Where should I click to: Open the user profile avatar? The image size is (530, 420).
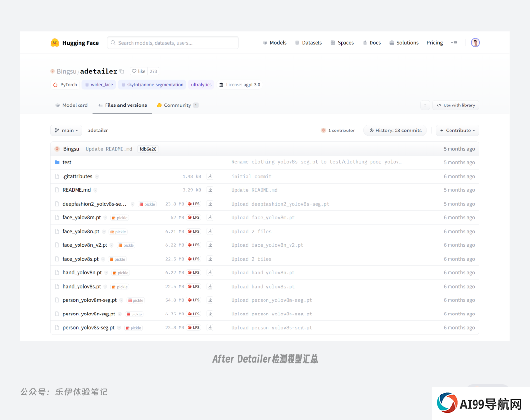(x=475, y=43)
